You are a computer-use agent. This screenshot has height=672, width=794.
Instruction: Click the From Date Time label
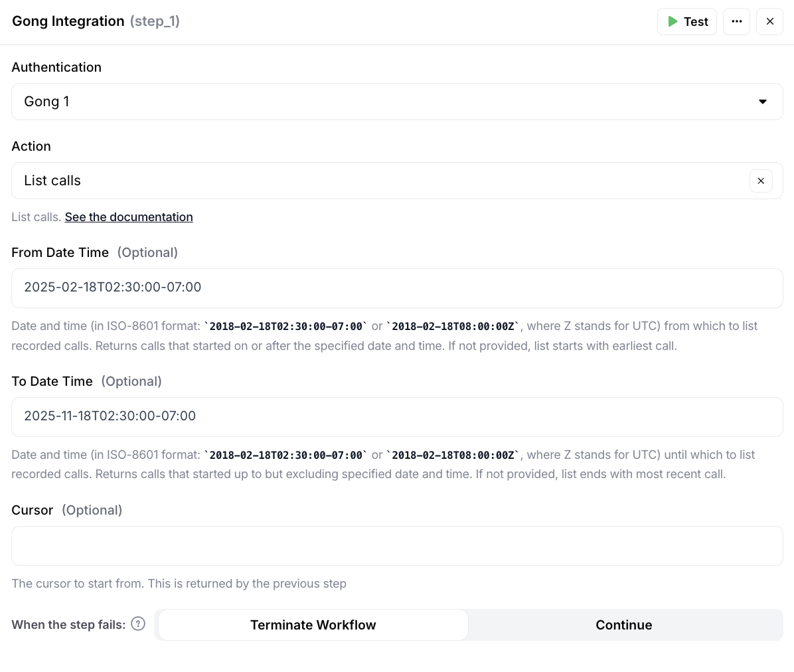(x=60, y=252)
